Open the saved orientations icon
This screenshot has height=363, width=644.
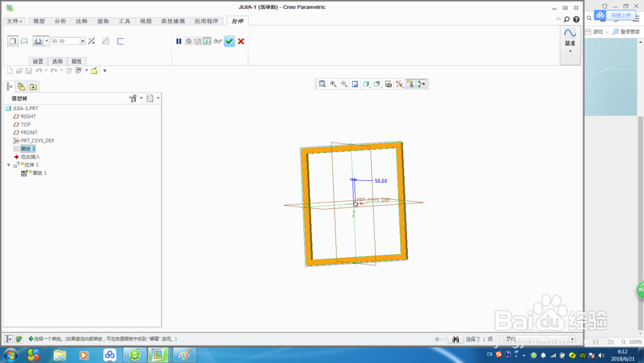click(377, 84)
